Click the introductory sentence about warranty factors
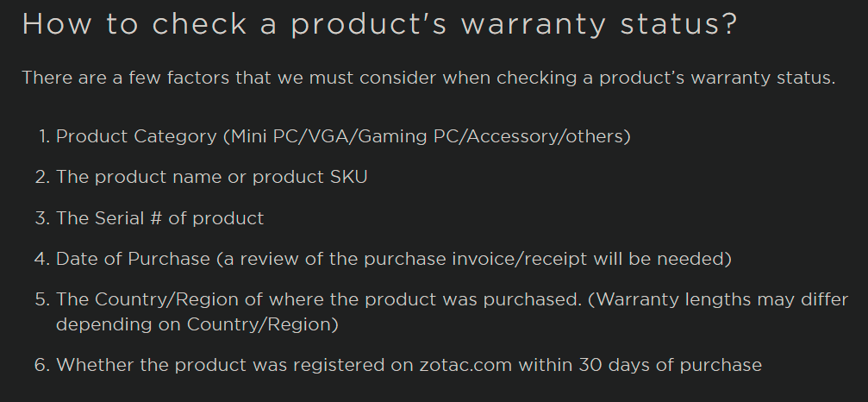This screenshot has width=868, height=402. (x=428, y=78)
